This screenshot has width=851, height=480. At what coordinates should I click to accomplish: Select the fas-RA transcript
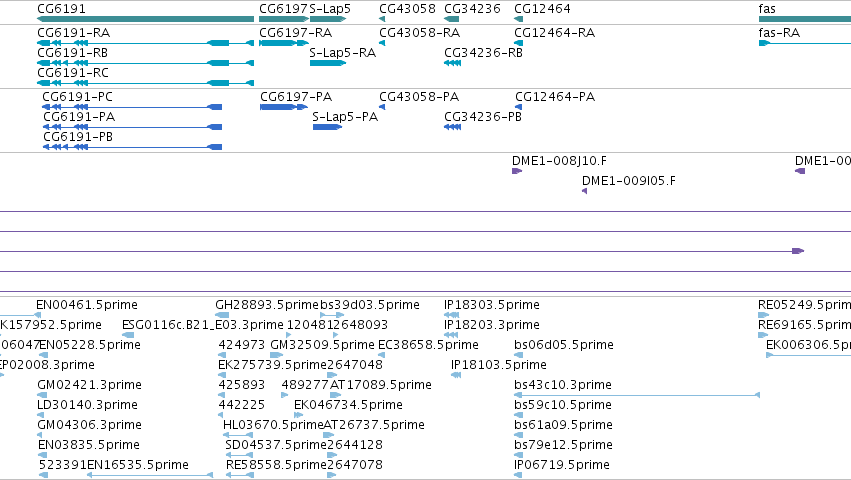[805, 43]
